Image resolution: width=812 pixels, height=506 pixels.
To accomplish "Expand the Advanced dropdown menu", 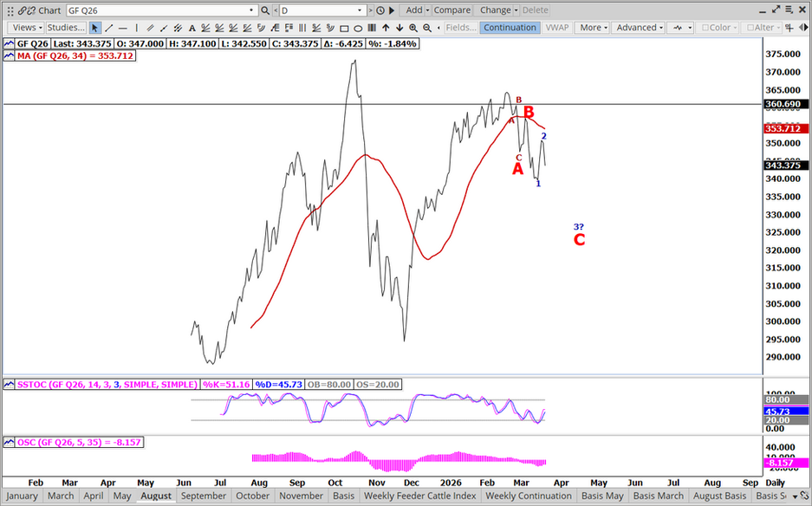I will click(638, 28).
